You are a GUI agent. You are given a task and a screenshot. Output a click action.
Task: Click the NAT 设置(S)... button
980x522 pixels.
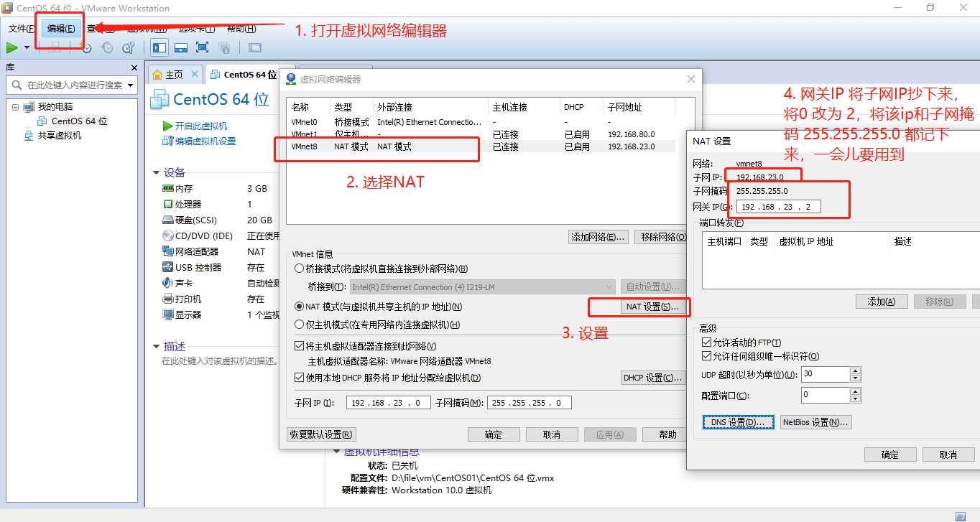coord(652,307)
